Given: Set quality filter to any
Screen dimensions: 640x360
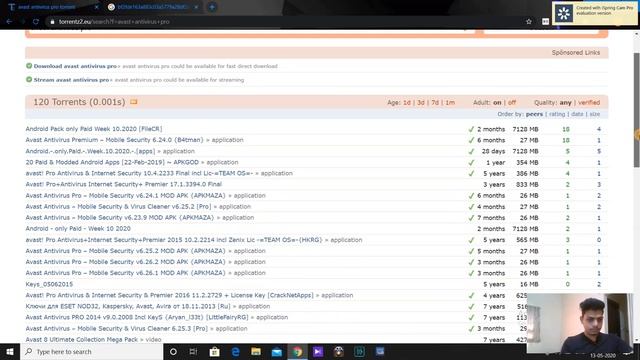Looking at the screenshot, I should pos(565,102).
